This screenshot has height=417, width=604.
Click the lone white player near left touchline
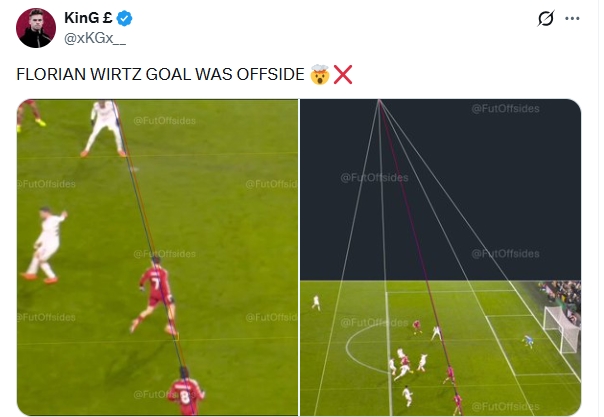tap(316, 302)
